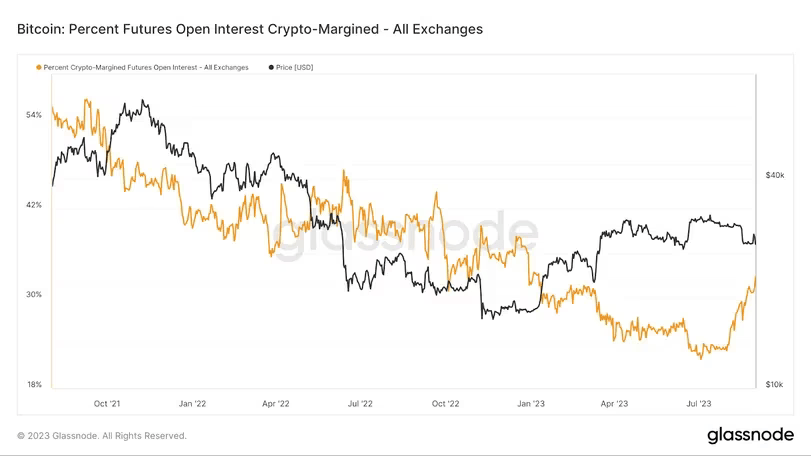This screenshot has width=811, height=456.
Task: Click the Jul '22 date on the x-axis
Action: coord(359,404)
